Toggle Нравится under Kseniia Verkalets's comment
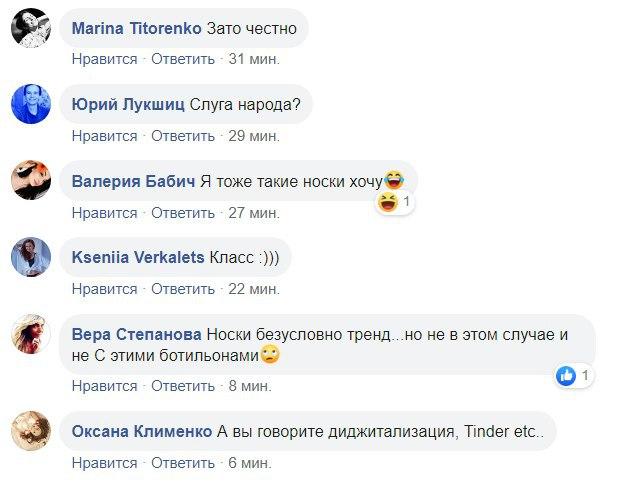 [x=104, y=289]
